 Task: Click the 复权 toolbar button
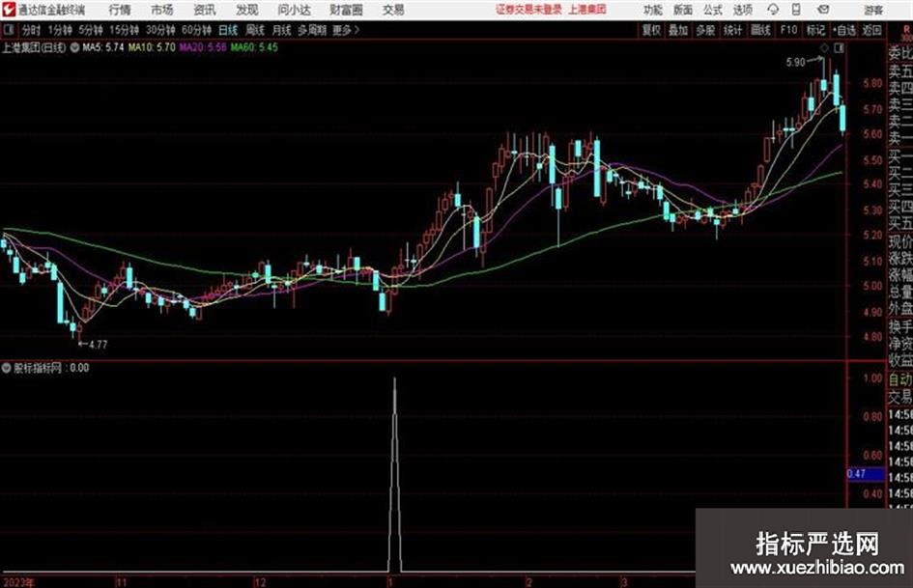(651, 30)
